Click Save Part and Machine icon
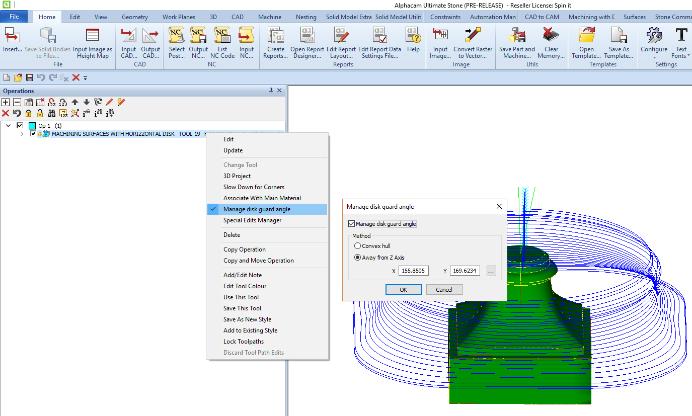Screen dimensions: 692x416 click(x=517, y=43)
